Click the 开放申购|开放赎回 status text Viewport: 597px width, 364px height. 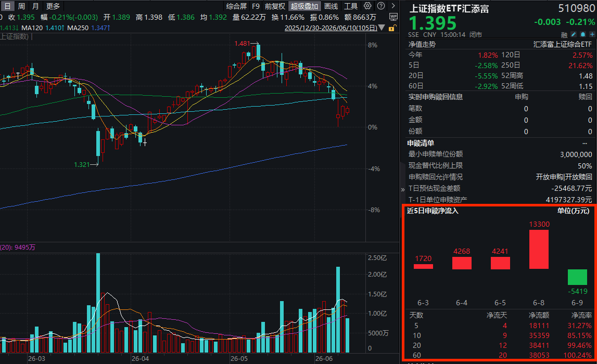[564, 177]
